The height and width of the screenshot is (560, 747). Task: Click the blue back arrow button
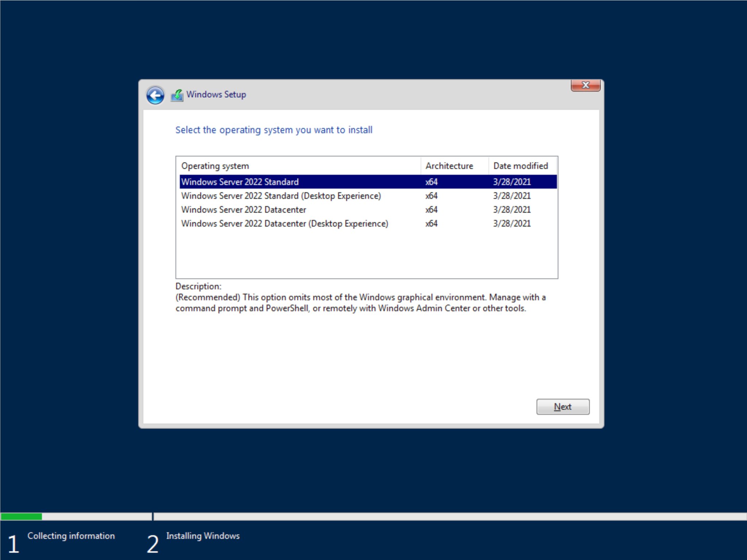click(155, 96)
